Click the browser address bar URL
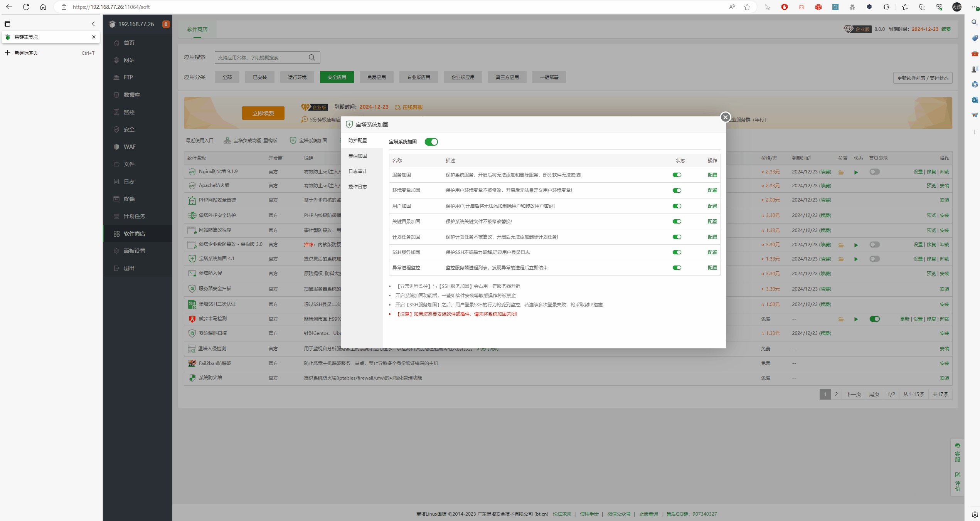980x521 pixels. 111,7
